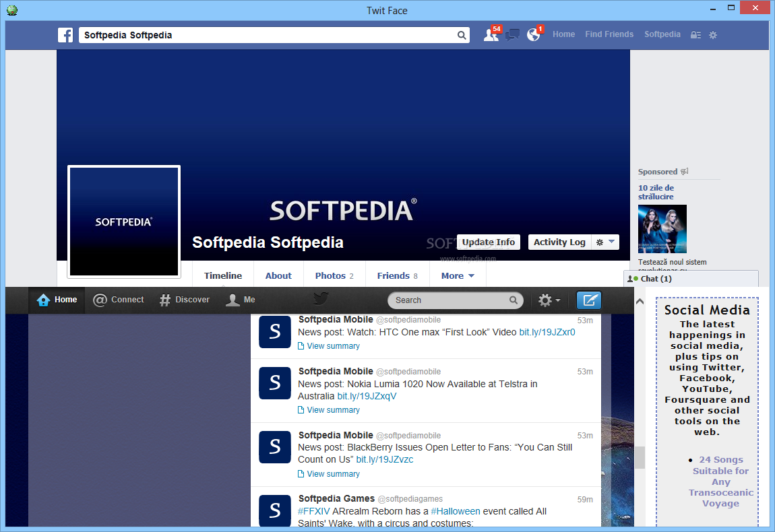Open the Photos tab
The image size is (775, 532).
point(334,275)
